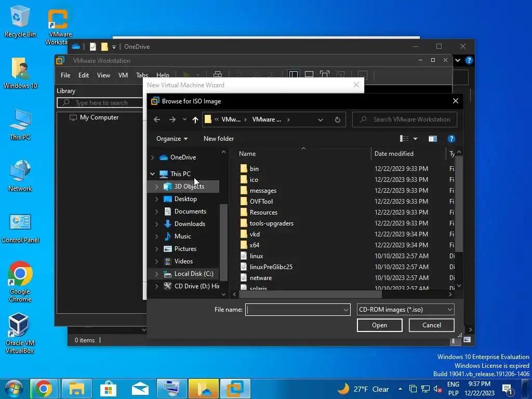
Task: Click the Open button
Action: (x=379, y=325)
